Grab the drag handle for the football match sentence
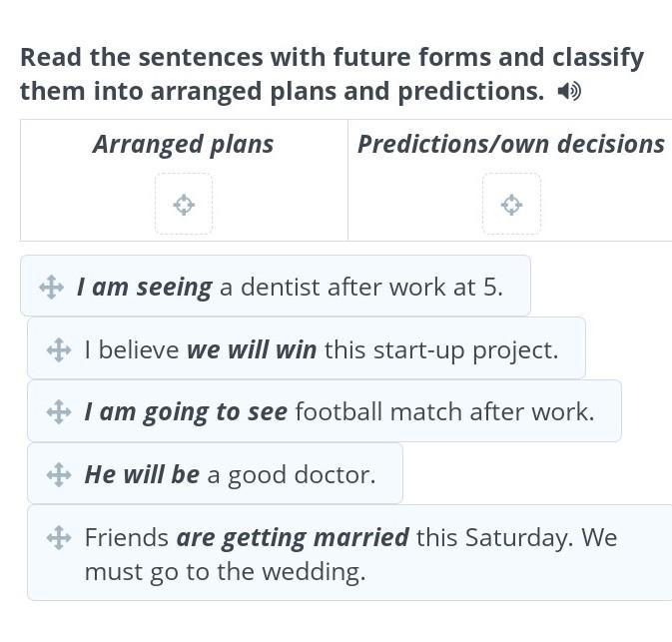Image resolution: width=672 pixels, height=642 pixels. point(59,411)
